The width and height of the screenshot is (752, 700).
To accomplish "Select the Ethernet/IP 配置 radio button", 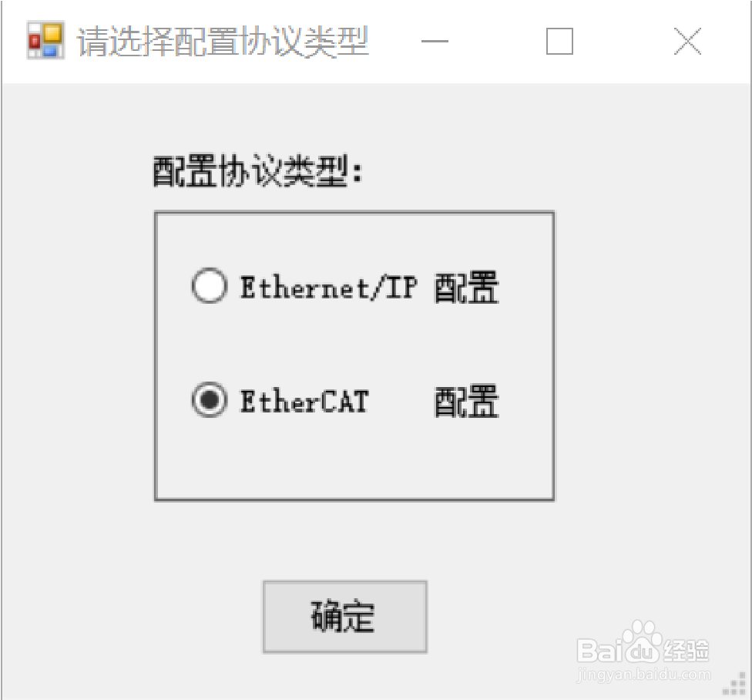I will click(x=345, y=287).
